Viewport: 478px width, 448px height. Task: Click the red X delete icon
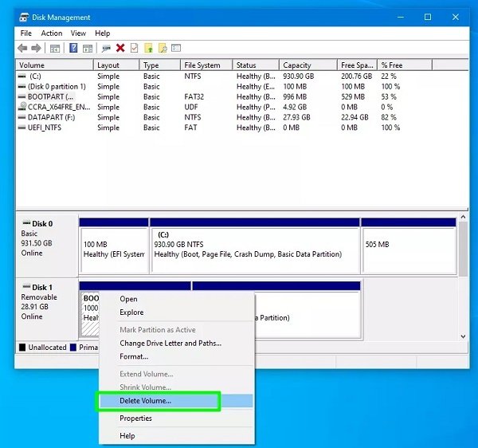click(120, 48)
